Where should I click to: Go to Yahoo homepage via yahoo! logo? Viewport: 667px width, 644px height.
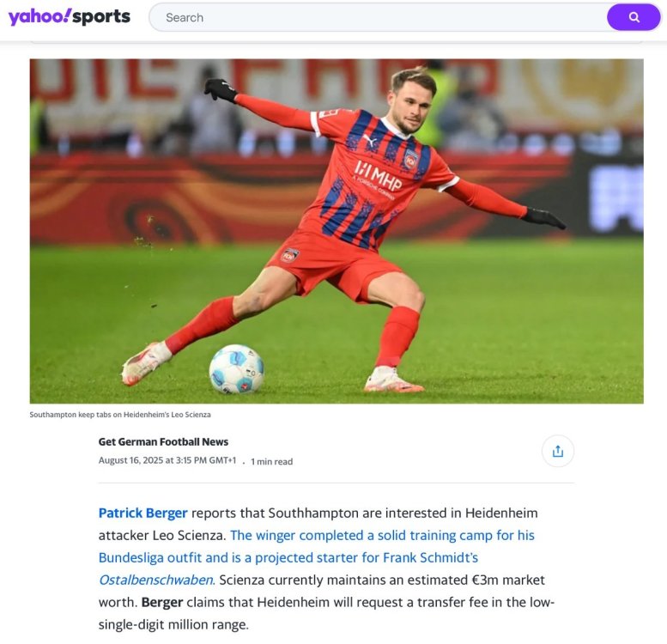[x=39, y=17]
